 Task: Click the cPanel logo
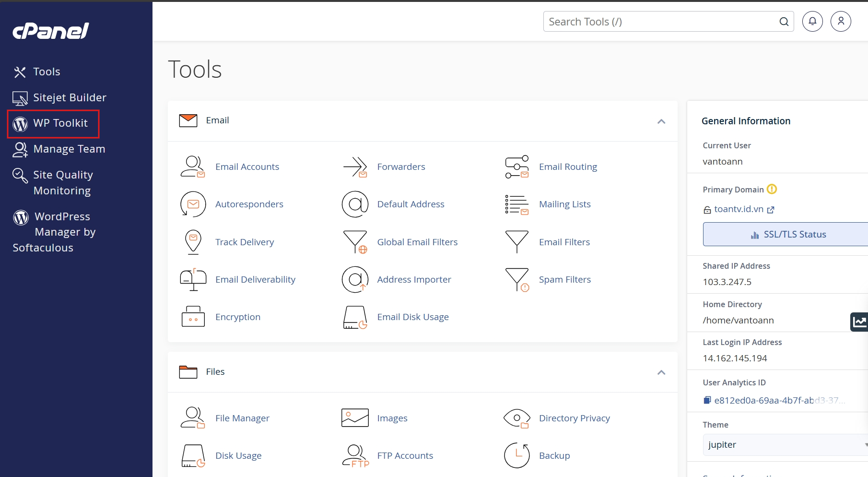(51, 31)
